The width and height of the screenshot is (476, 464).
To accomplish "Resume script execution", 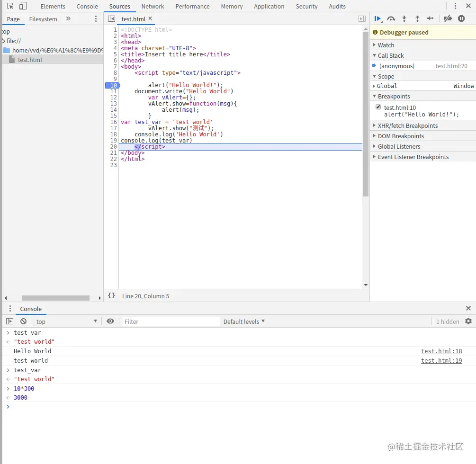I will (x=377, y=19).
